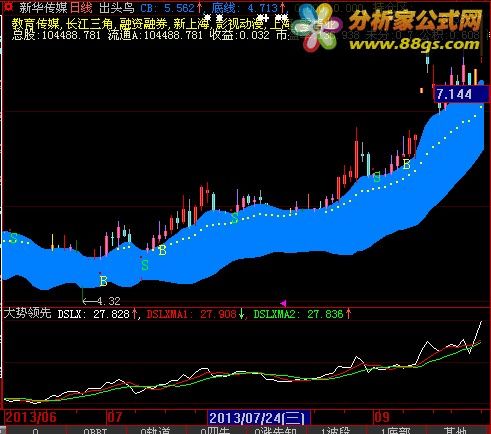Click the colorful flower logo icon
The height and width of the screenshot is (434, 491).
tap(316, 27)
